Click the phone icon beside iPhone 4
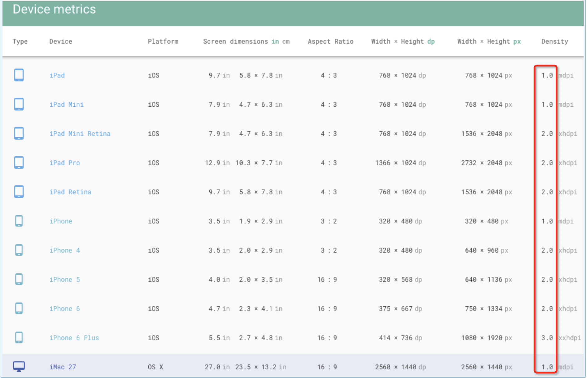The width and height of the screenshot is (588, 380). pos(19,250)
